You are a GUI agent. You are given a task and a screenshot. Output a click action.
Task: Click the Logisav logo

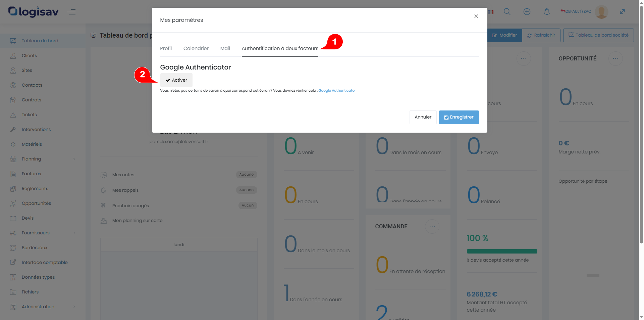[x=34, y=12]
